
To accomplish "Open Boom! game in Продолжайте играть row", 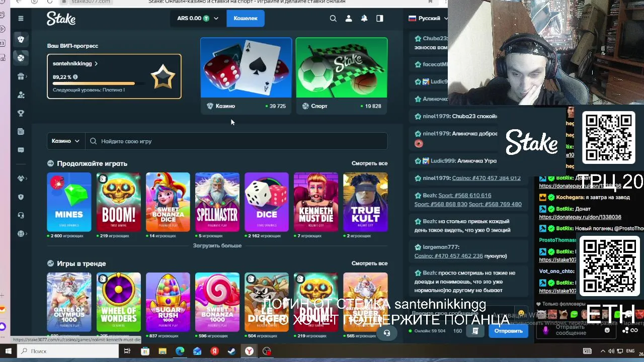I will [x=118, y=202].
